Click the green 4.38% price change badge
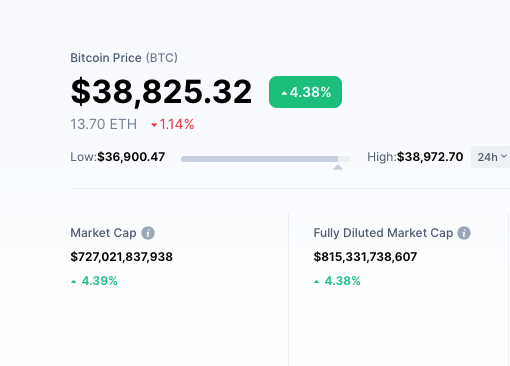510x366 pixels. (305, 92)
